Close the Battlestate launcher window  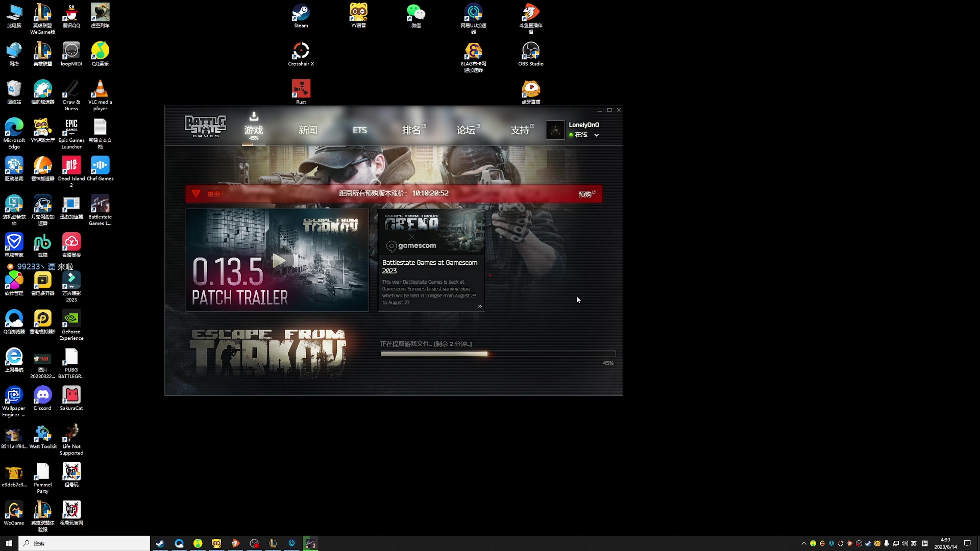coord(619,110)
